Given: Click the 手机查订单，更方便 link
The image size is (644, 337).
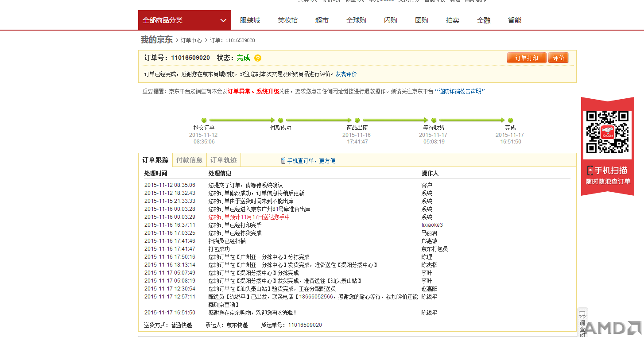Looking at the screenshot, I should (311, 161).
